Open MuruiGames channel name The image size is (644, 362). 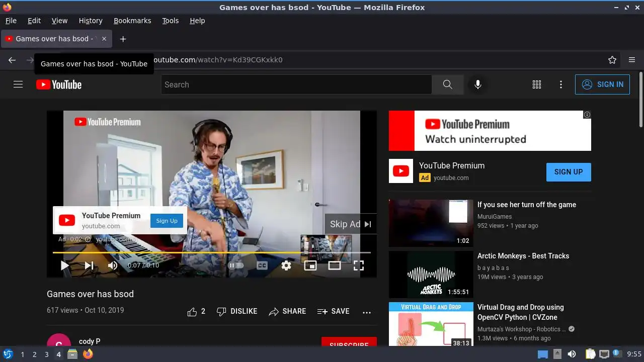[x=495, y=217]
